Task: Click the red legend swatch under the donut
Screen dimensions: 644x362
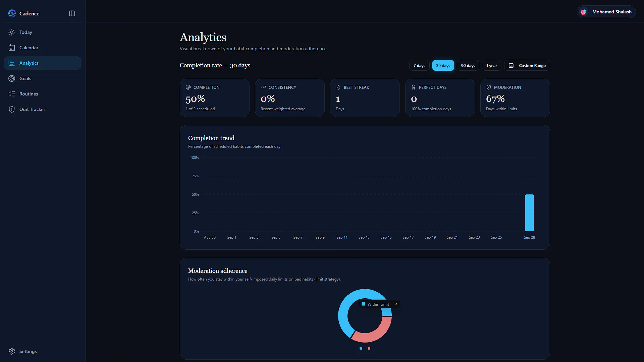Action: [x=369, y=348]
